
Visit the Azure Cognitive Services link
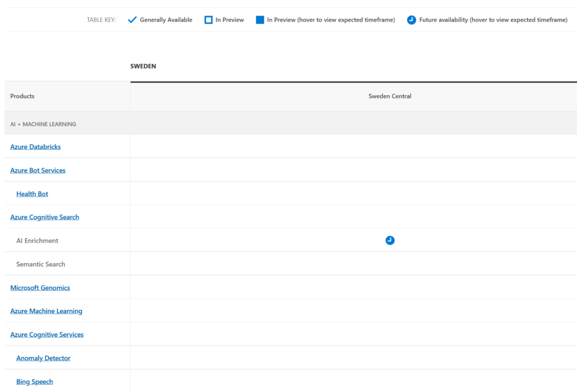47,335
